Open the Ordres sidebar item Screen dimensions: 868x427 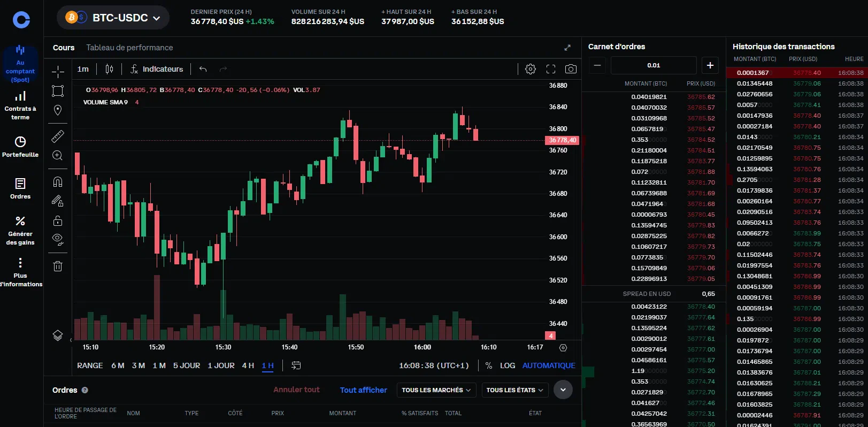(20, 189)
